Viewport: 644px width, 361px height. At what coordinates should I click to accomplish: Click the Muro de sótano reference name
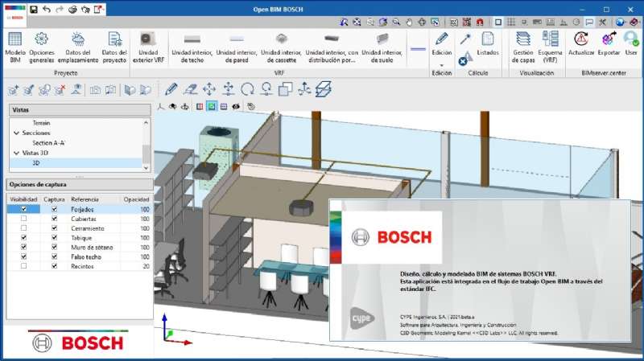click(x=92, y=248)
